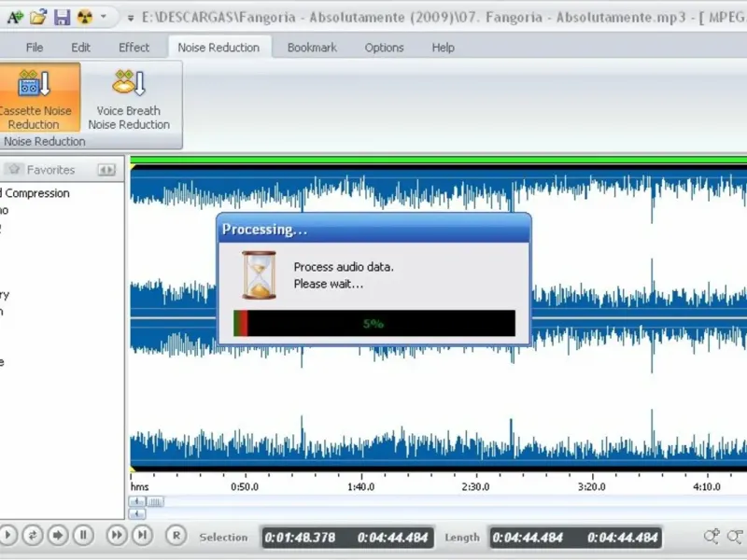The image size is (747, 560).
Task: Click the Processing dialog title bar
Action: pyautogui.click(x=374, y=229)
